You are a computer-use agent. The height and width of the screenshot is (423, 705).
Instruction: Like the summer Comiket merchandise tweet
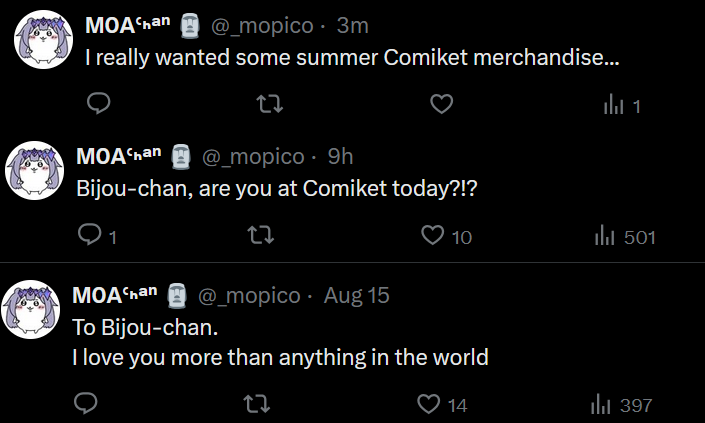441,104
